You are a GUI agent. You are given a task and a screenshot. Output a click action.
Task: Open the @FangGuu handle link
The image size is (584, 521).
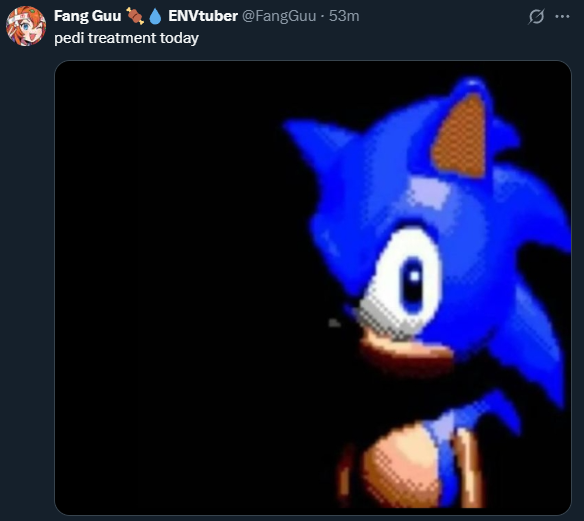tap(279, 16)
